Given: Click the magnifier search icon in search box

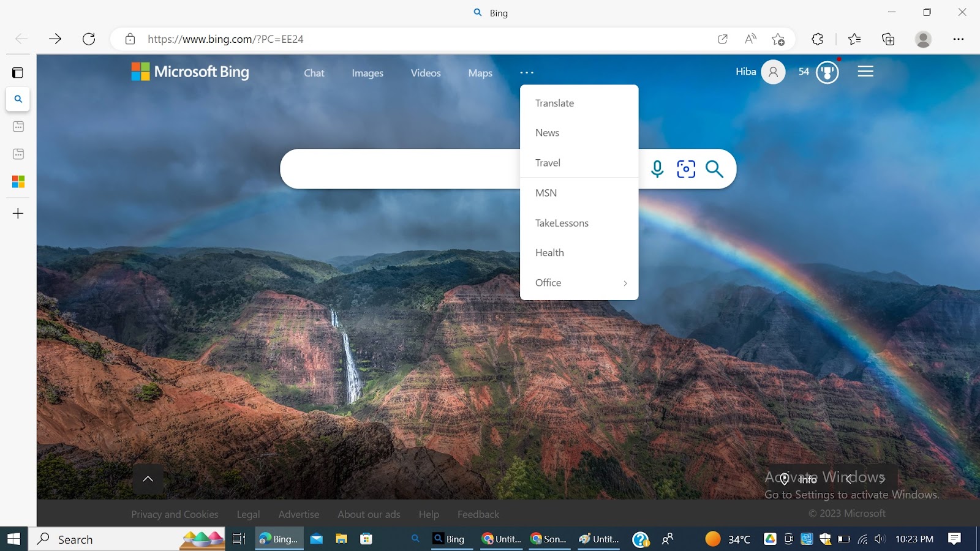Looking at the screenshot, I should pos(714,169).
